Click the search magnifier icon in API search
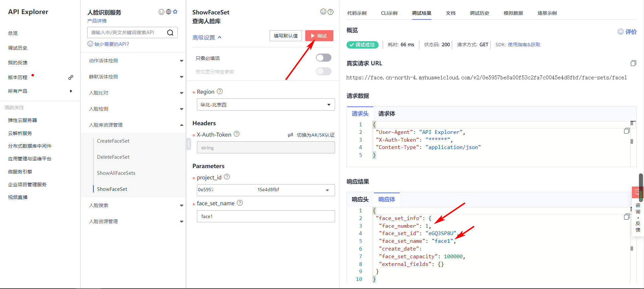The image size is (644, 289). point(170,32)
